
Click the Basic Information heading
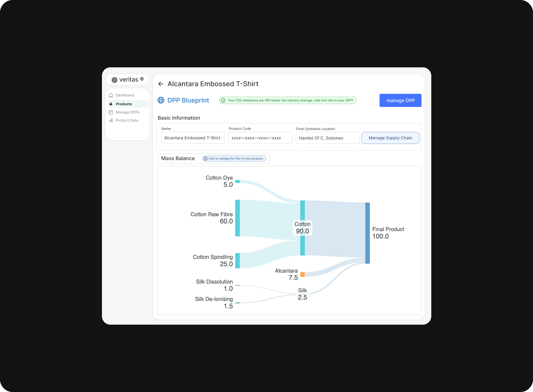tap(179, 118)
